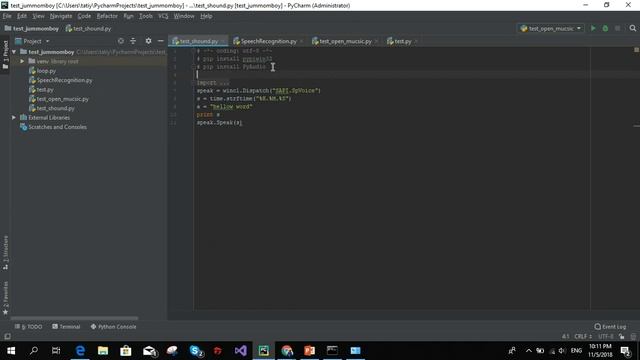Screen dimensions: 640x360
Task: Click test_jummomboy breadcrumb in navigation bar
Action: pos(32,29)
